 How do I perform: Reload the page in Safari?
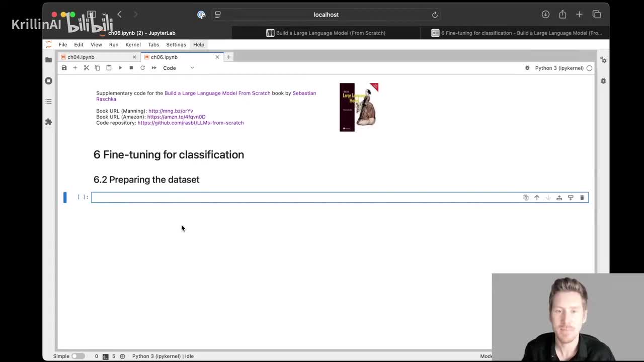tap(435, 15)
